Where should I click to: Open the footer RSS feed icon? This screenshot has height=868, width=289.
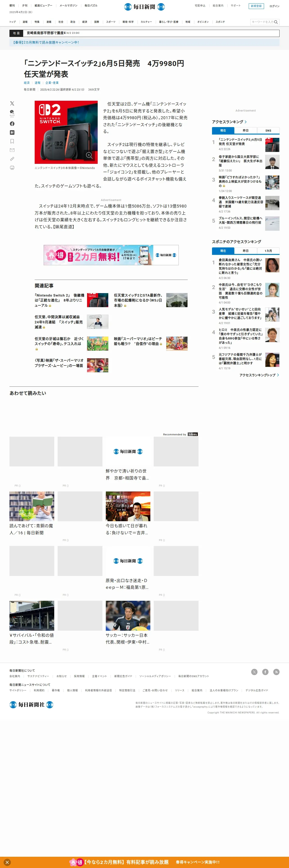click(276, 672)
